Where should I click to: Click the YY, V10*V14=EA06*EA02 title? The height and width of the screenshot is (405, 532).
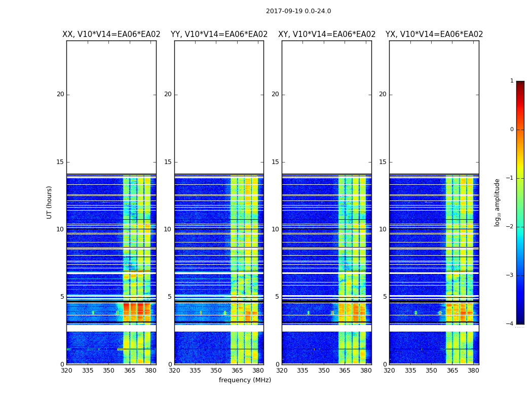click(219, 34)
